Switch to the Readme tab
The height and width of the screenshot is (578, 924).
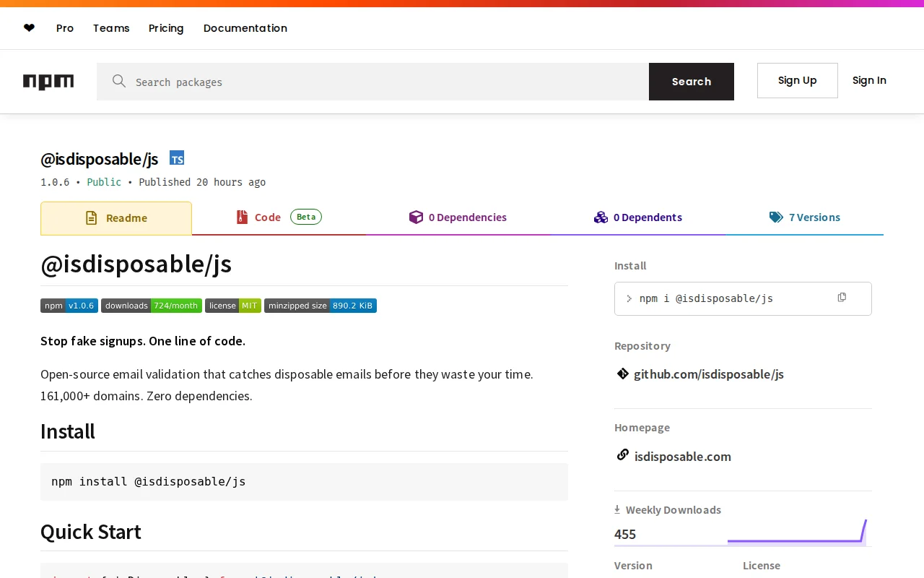pyautogui.click(x=116, y=218)
